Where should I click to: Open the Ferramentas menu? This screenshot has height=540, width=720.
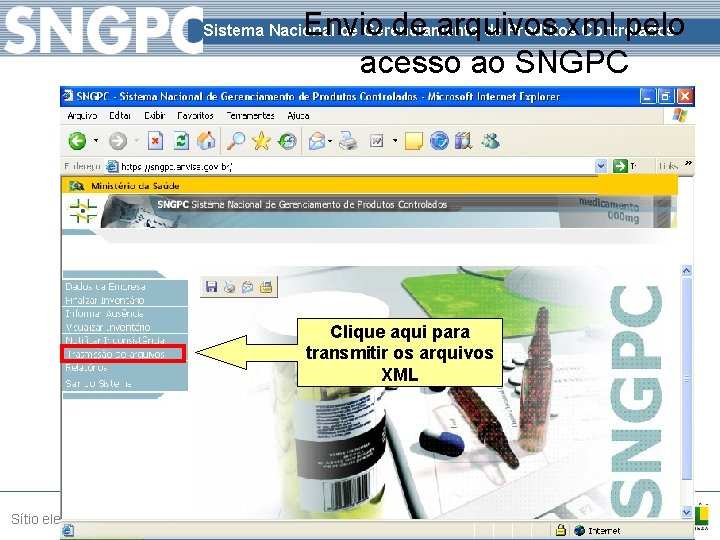tap(250, 116)
